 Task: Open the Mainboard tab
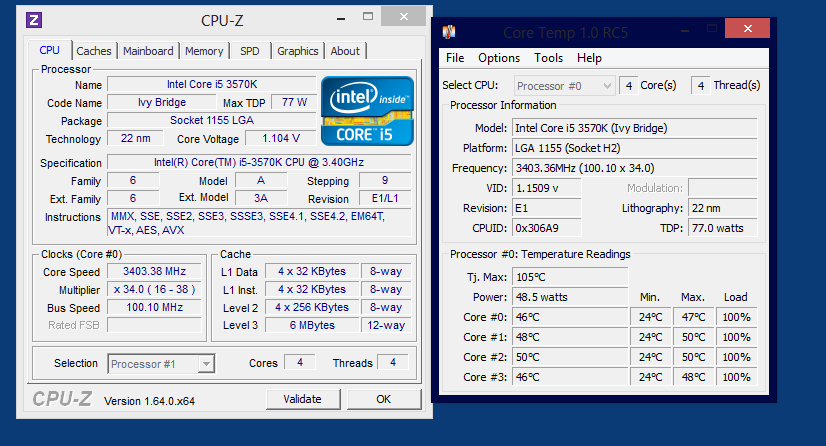click(148, 51)
